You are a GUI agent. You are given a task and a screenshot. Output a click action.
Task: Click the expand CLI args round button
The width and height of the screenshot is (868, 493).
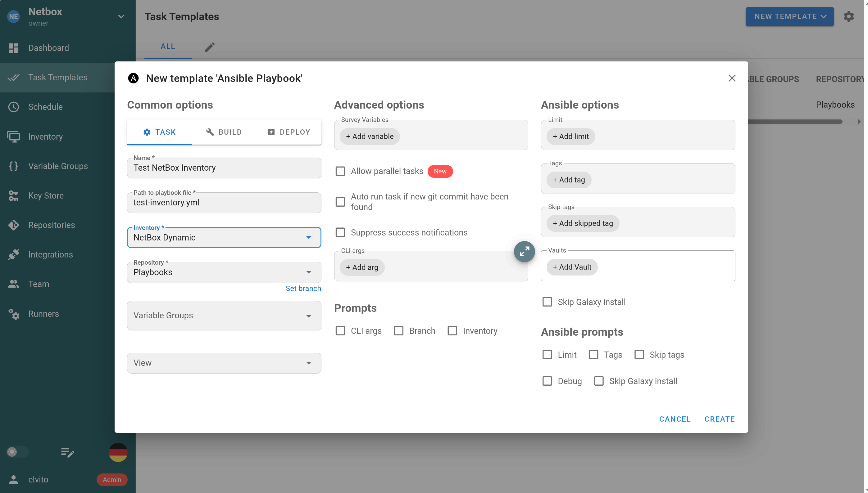point(524,252)
